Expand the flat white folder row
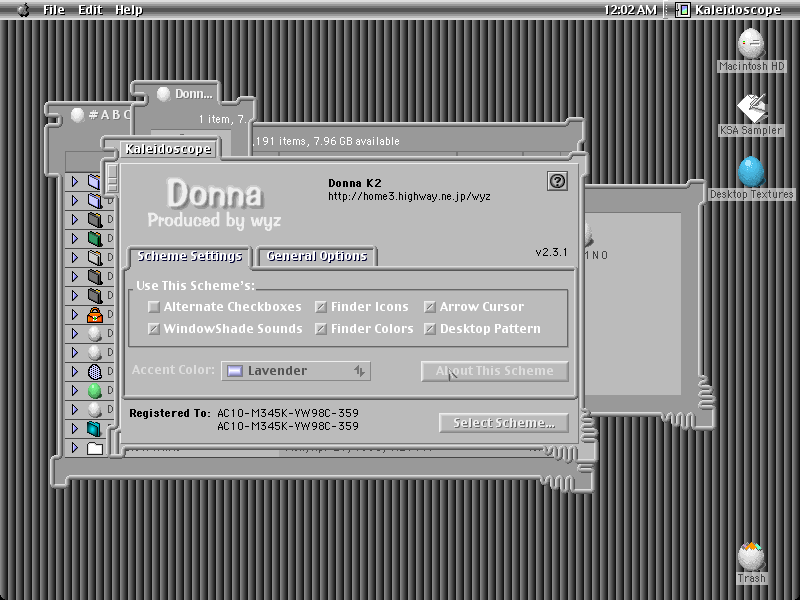Viewport: 800px width, 600px height. 74,448
